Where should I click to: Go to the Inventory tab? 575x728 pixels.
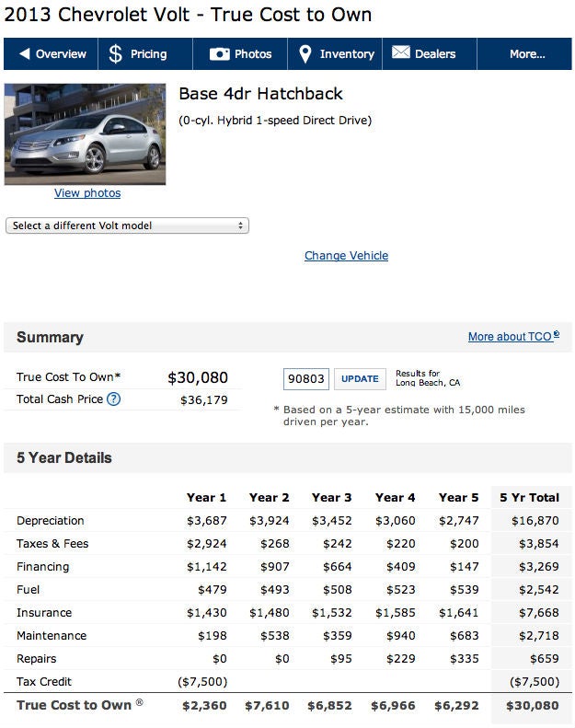tap(335, 54)
